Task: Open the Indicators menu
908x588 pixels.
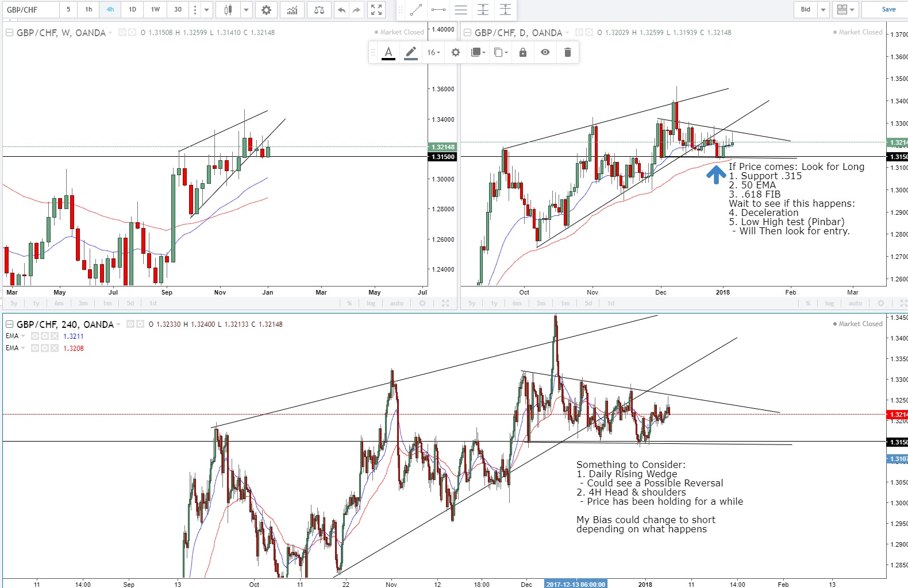Action: [x=293, y=10]
